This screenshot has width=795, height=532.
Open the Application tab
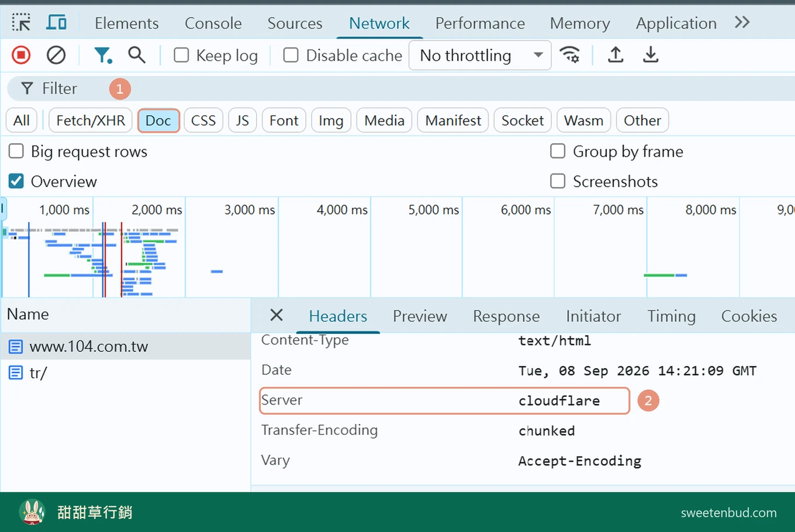click(x=676, y=23)
